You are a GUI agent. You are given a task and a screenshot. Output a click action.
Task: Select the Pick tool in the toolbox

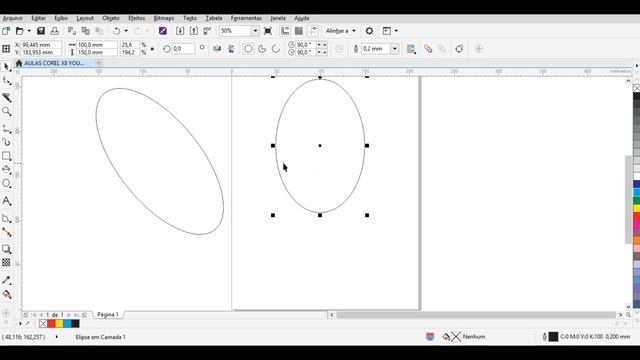pos(7,67)
